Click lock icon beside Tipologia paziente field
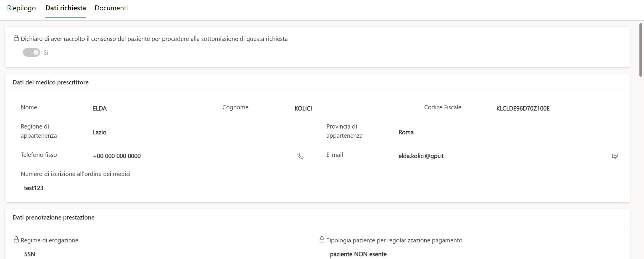This screenshot has height=259, width=644. [x=322, y=240]
